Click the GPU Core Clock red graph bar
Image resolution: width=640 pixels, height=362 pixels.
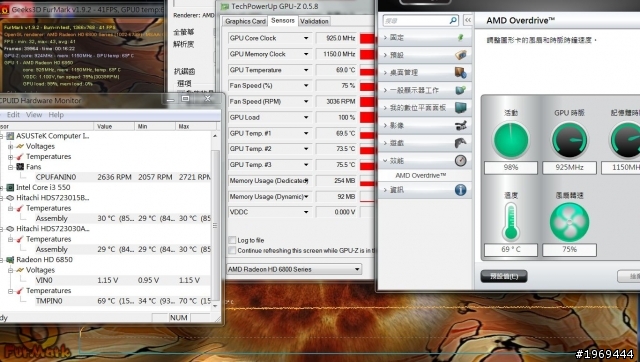point(367,38)
